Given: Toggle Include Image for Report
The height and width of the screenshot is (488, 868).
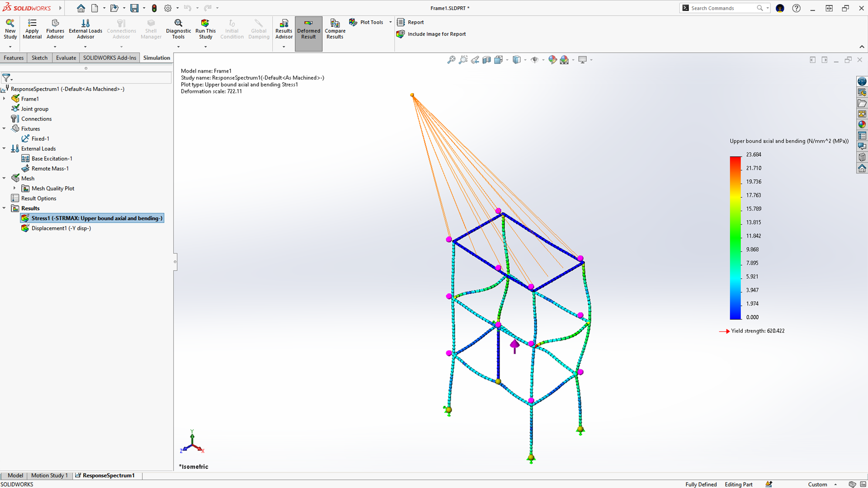Looking at the screenshot, I should [x=432, y=34].
